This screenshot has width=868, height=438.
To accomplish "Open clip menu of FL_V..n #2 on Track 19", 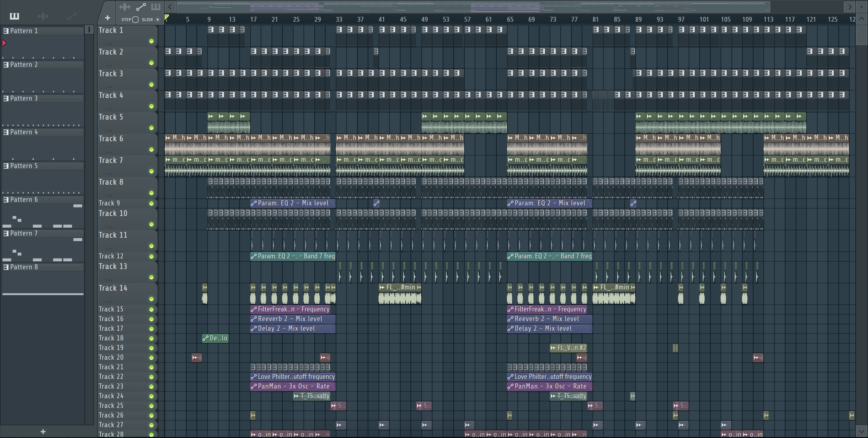I will pos(553,348).
